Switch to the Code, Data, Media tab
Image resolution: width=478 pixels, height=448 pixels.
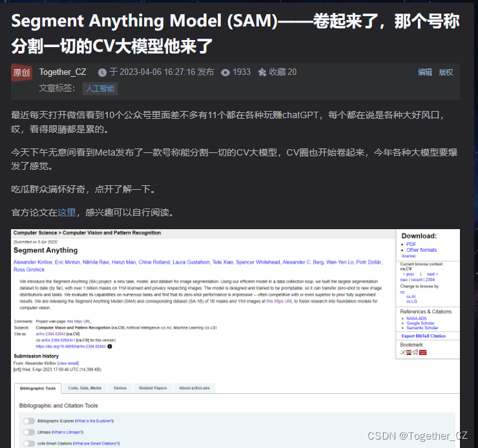tap(85, 388)
